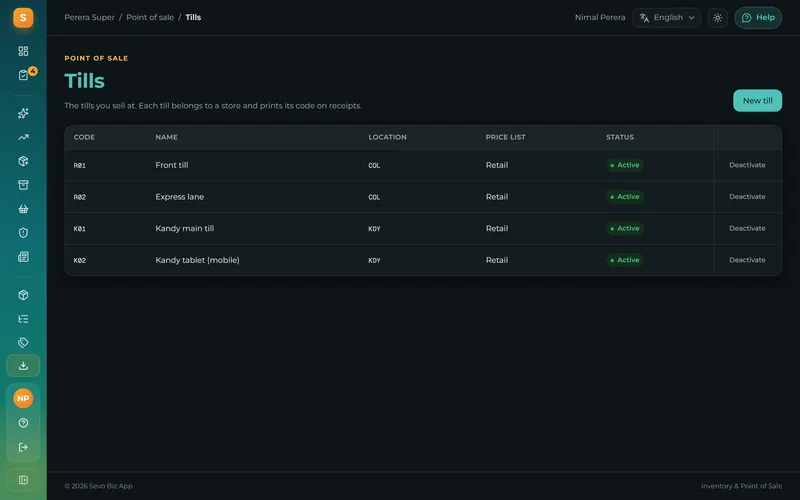The height and width of the screenshot is (500, 800).
Task: Click the logout icon in sidebar
Action: (x=23, y=447)
